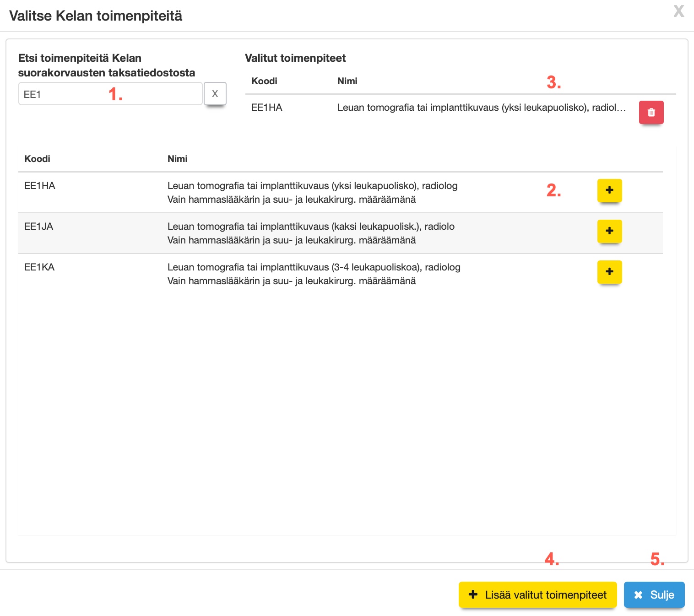Add procedure EE1JA with its plus button

click(609, 231)
